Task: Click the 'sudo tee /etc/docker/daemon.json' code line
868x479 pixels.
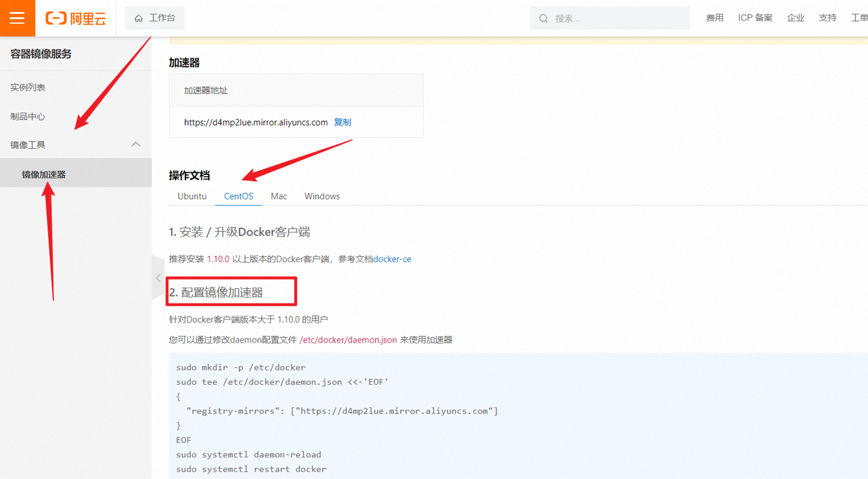Action: click(282, 382)
